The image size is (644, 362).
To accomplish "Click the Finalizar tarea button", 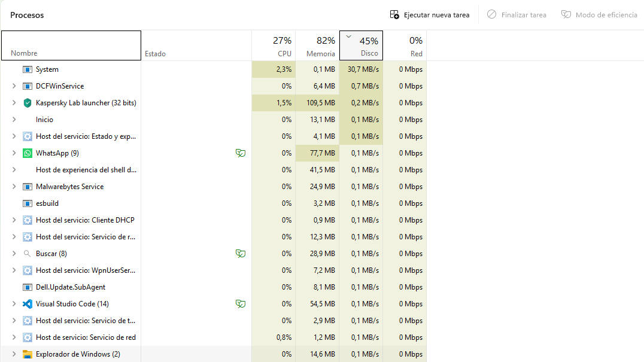I will 517,15.
